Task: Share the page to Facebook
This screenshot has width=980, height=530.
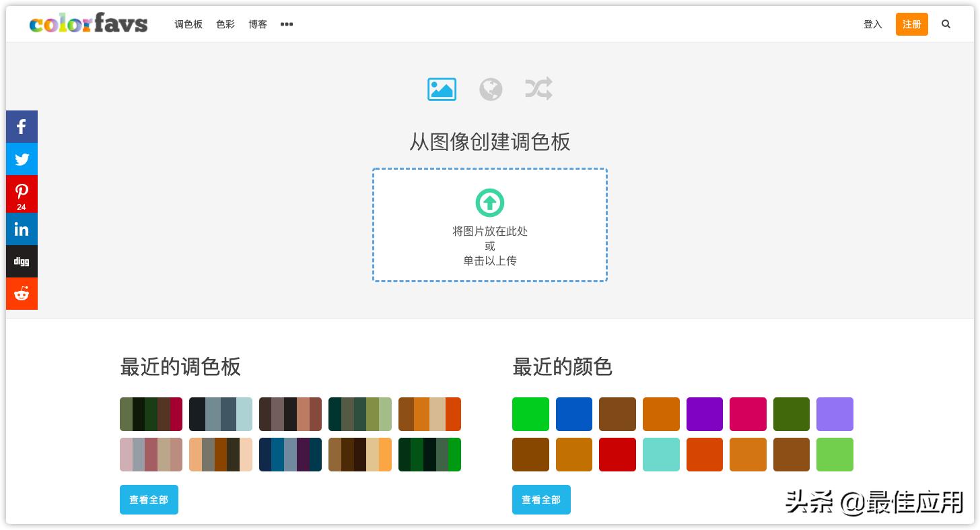Action: click(22, 127)
